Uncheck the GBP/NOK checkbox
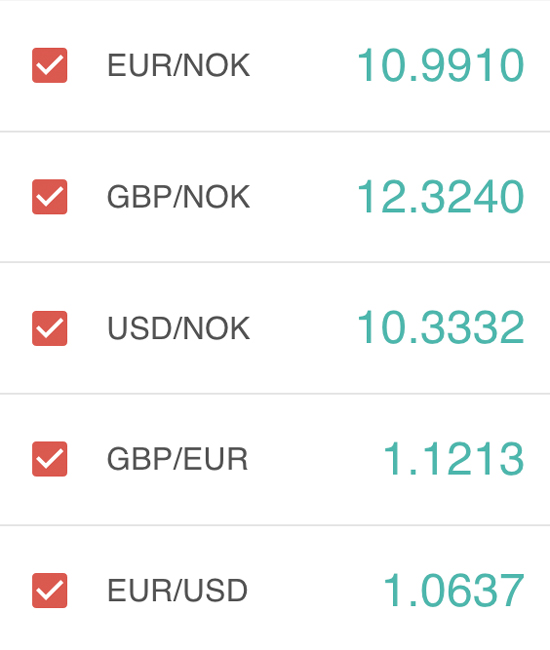 [50, 197]
